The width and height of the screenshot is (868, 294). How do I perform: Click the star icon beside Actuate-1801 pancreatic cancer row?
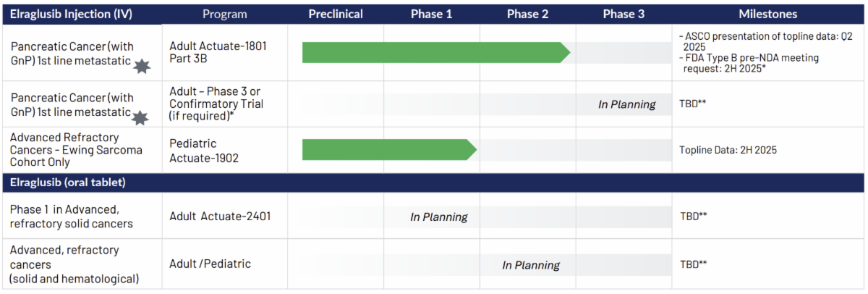pos(142,67)
